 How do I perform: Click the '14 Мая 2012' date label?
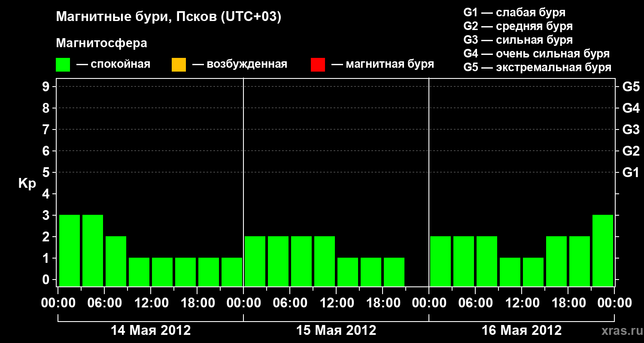click(x=151, y=331)
